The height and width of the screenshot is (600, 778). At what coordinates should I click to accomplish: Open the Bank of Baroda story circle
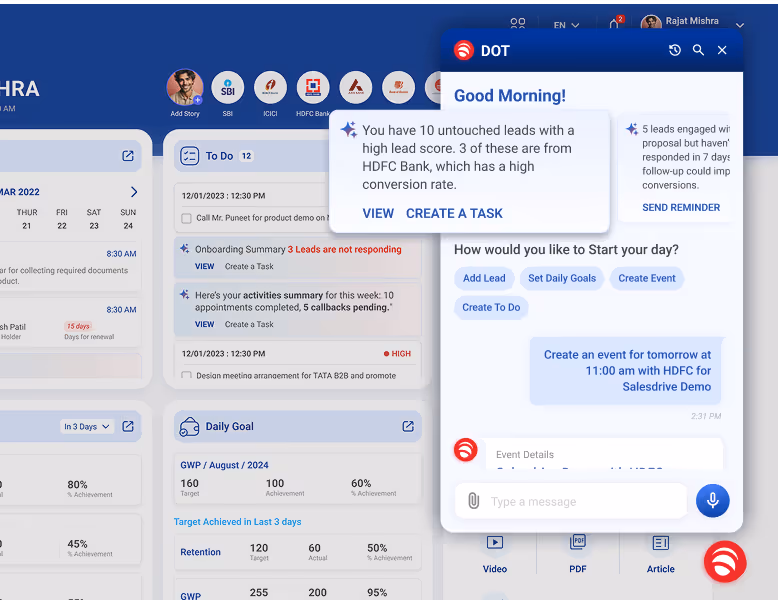[398, 87]
